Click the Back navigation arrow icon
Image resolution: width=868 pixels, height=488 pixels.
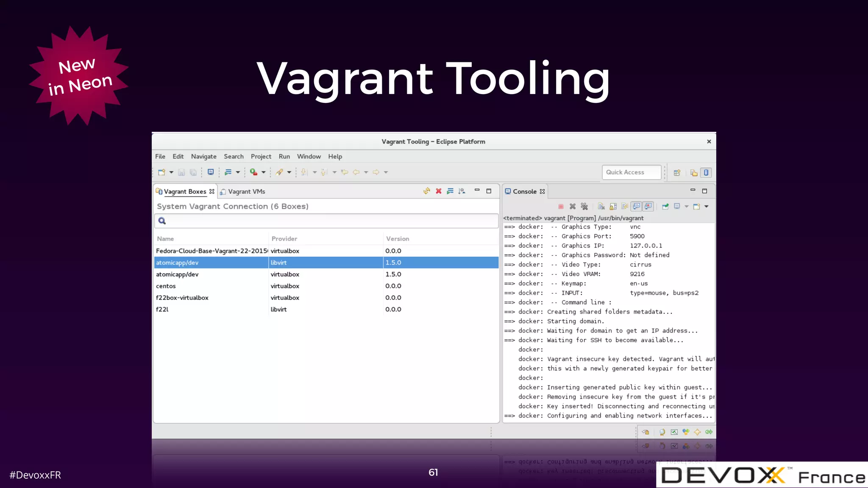click(356, 172)
